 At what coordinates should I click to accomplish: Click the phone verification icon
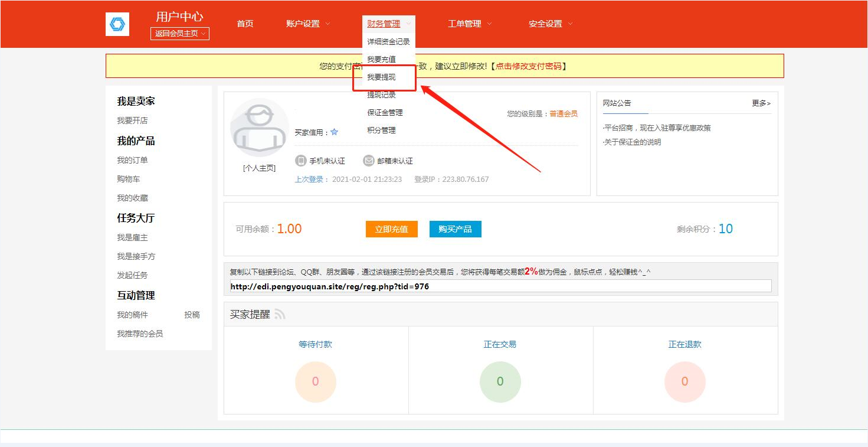(x=301, y=161)
